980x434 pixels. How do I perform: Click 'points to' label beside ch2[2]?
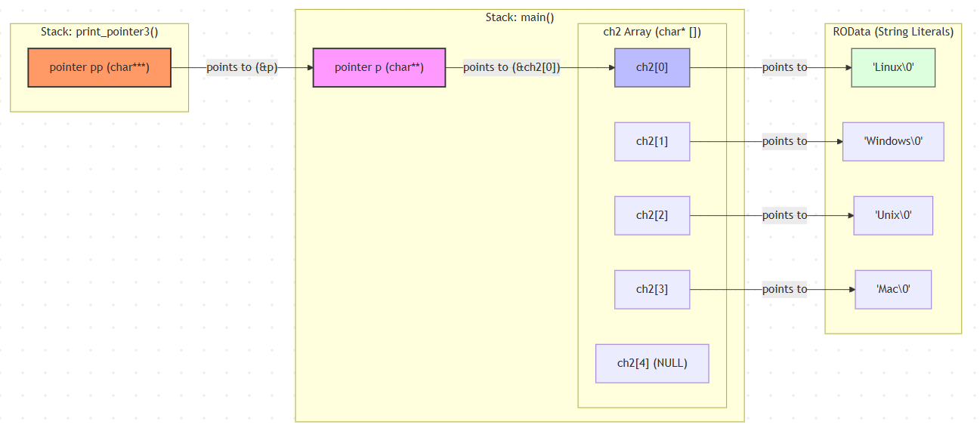click(x=784, y=216)
